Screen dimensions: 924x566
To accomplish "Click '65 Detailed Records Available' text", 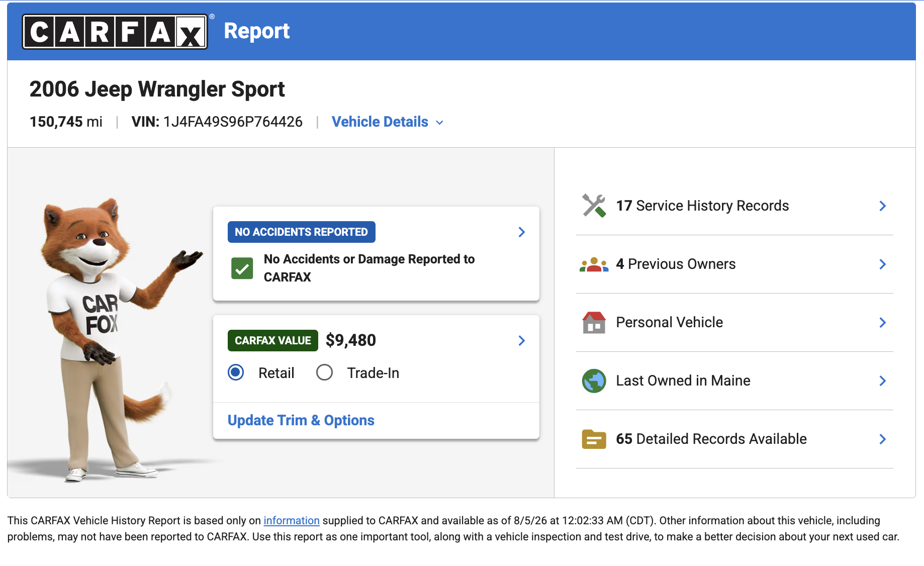I will [711, 439].
